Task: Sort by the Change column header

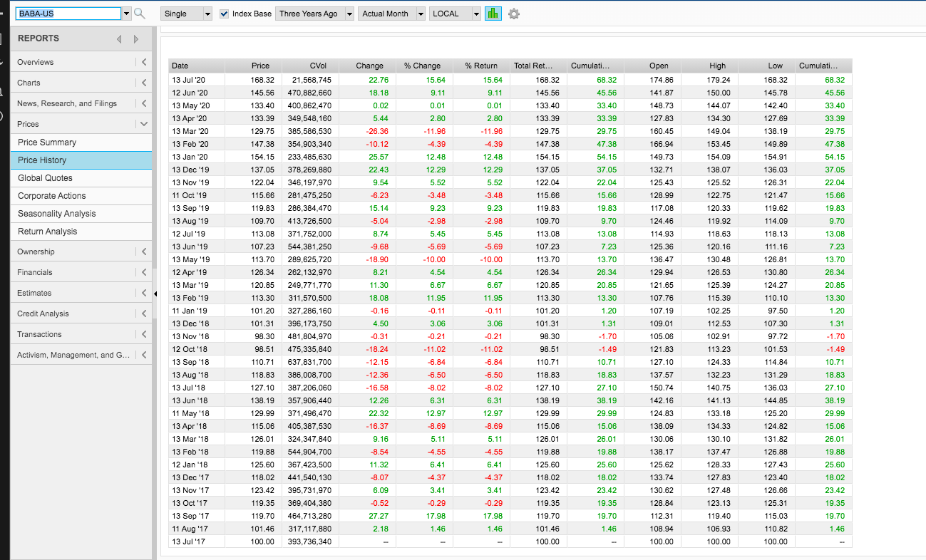Action: pyautogui.click(x=369, y=66)
